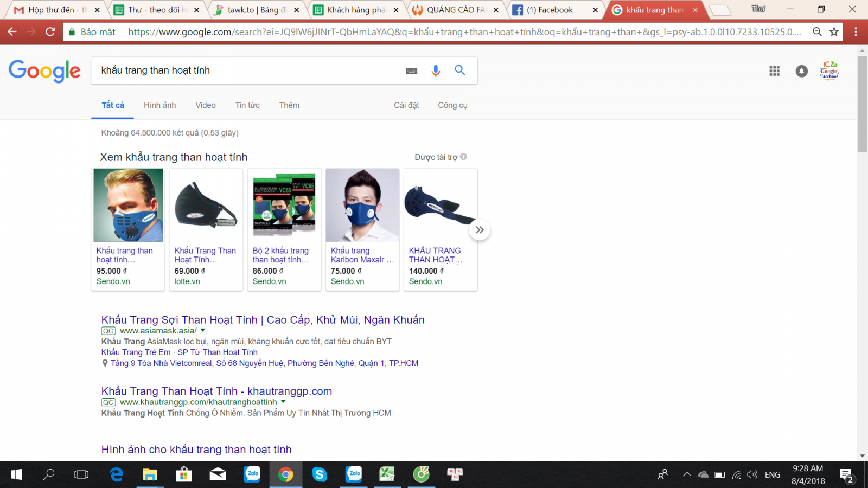Open Karibon Maxair mask product image
This screenshot has height=488, width=868.
pyautogui.click(x=362, y=205)
